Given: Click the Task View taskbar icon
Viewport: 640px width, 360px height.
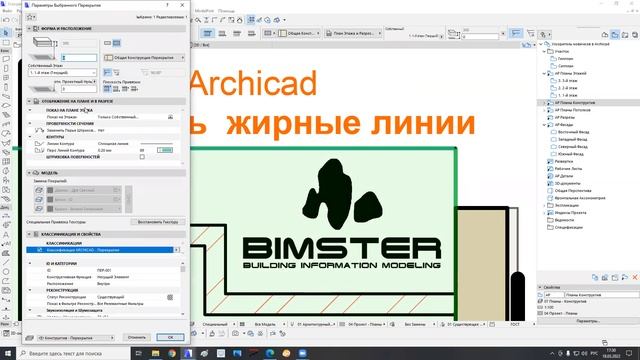Looking at the screenshot, I should point(138,353).
